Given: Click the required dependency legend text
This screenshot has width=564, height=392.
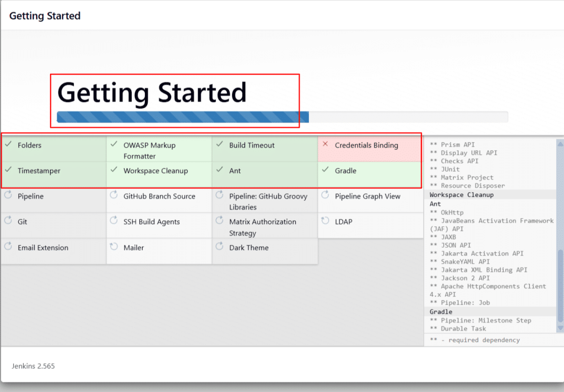Looking at the screenshot, I should click(475, 340).
